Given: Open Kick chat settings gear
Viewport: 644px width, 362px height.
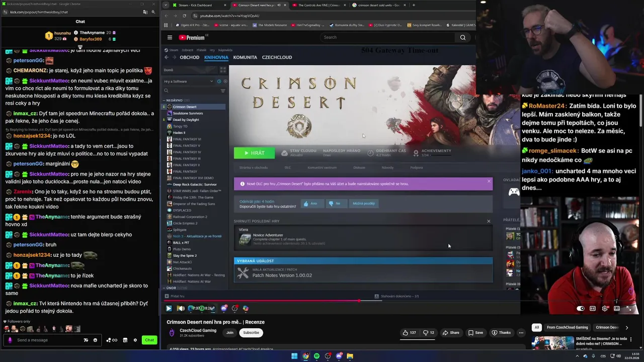Looking at the screenshot, I should [x=135, y=340].
